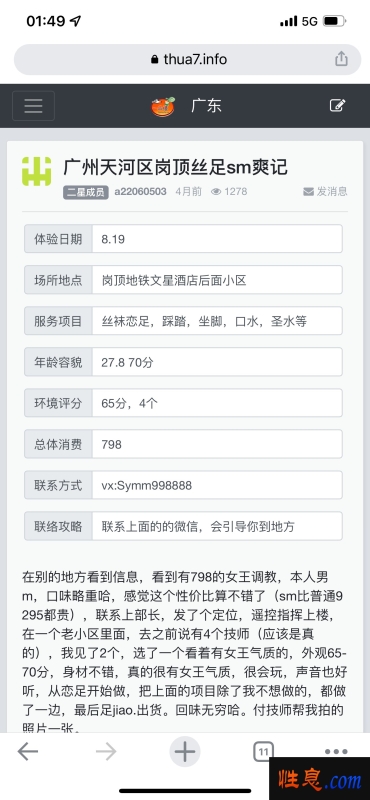Tap the location arrow in status bar

(x=75, y=21)
